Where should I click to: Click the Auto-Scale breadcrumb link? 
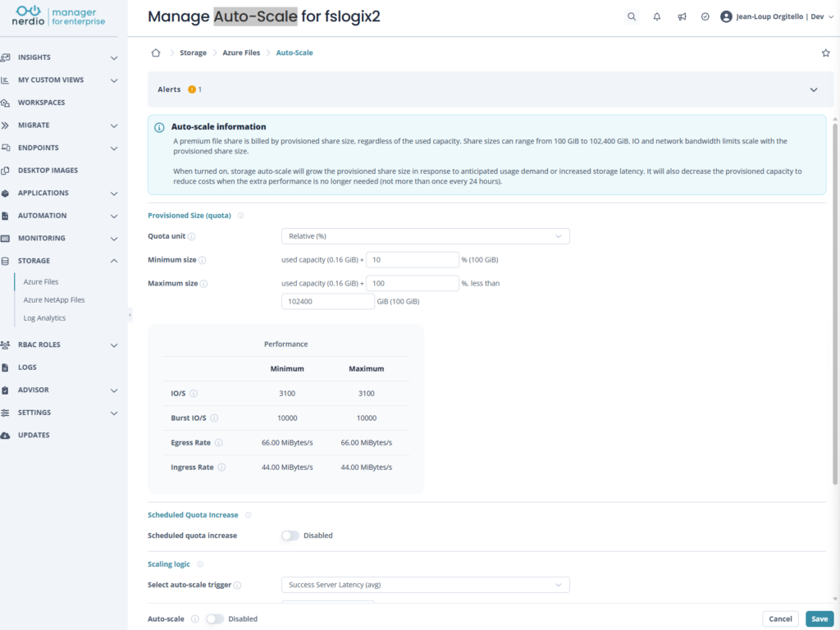point(294,52)
